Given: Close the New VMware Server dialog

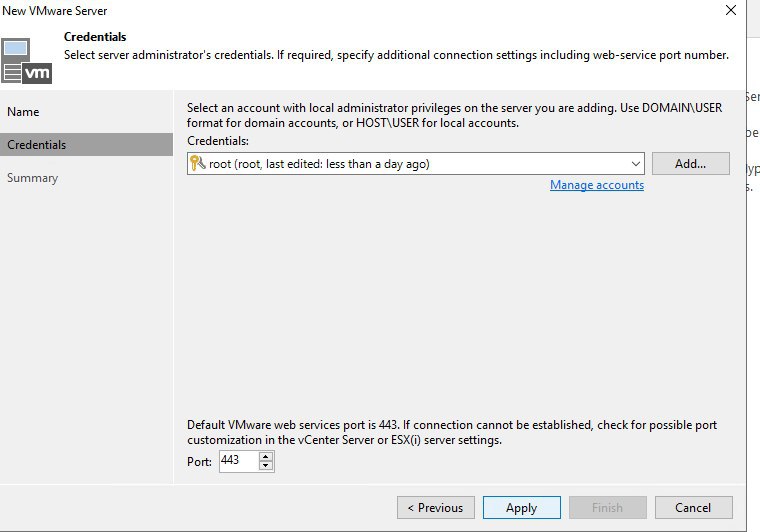Looking at the screenshot, I should click(731, 10).
